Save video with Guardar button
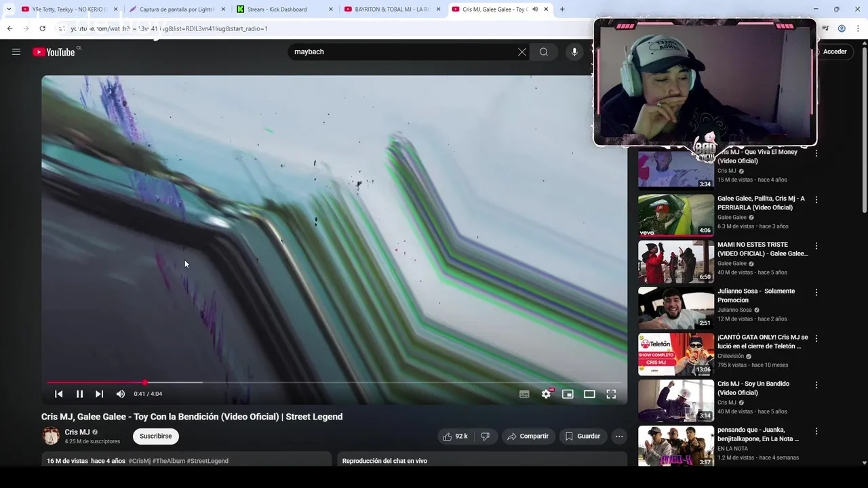Image resolution: width=868 pixels, height=488 pixels. click(x=583, y=436)
